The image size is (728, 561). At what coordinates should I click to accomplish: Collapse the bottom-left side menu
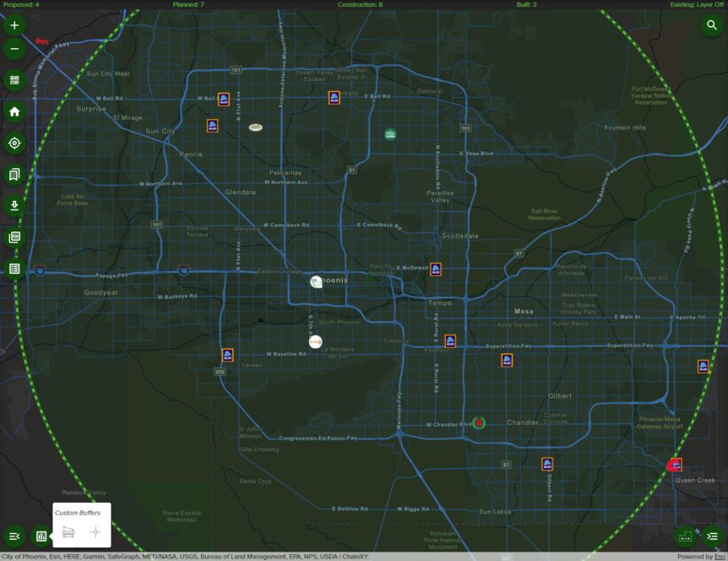point(13,535)
